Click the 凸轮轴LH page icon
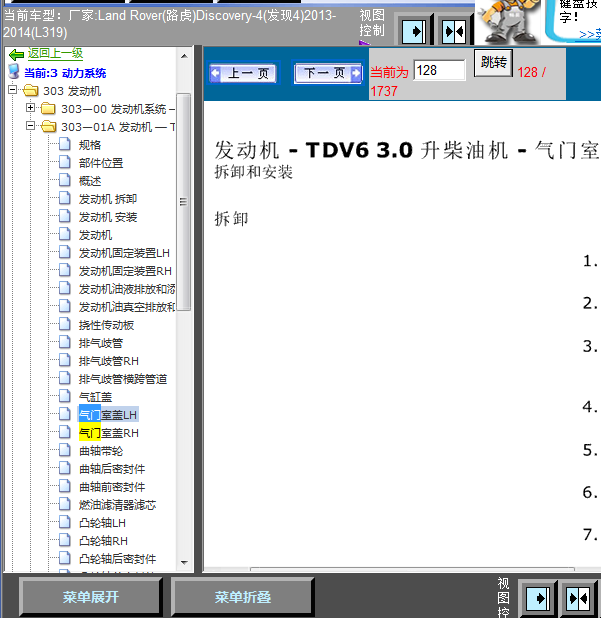 65,522
